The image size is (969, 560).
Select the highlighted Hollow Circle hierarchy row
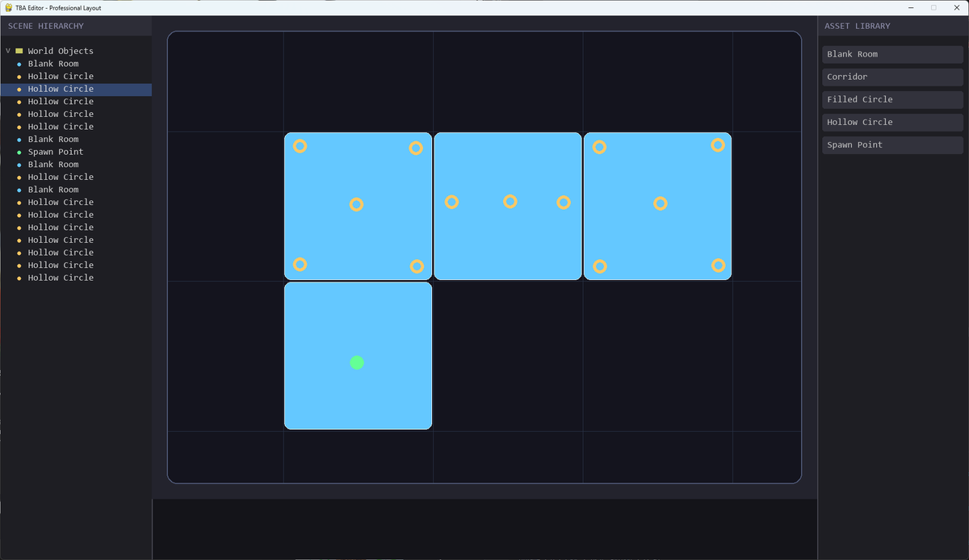click(x=76, y=89)
